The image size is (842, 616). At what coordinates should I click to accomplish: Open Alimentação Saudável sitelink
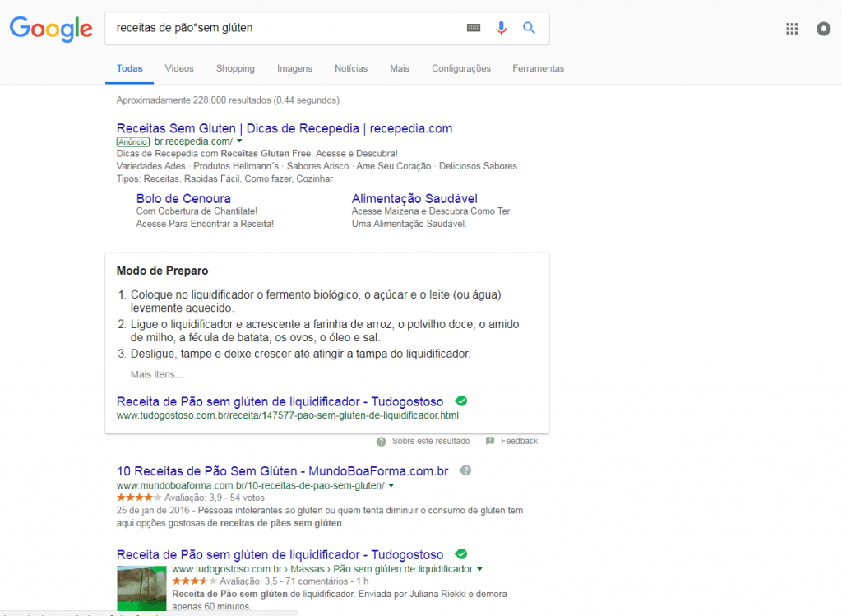point(414,198)
